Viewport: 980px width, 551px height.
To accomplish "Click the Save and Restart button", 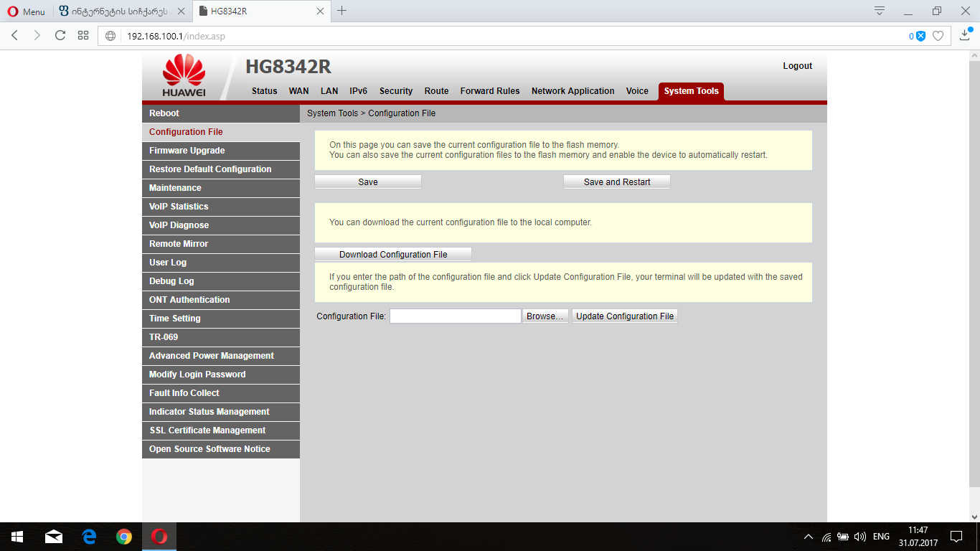I will click(x=617, y=182).
